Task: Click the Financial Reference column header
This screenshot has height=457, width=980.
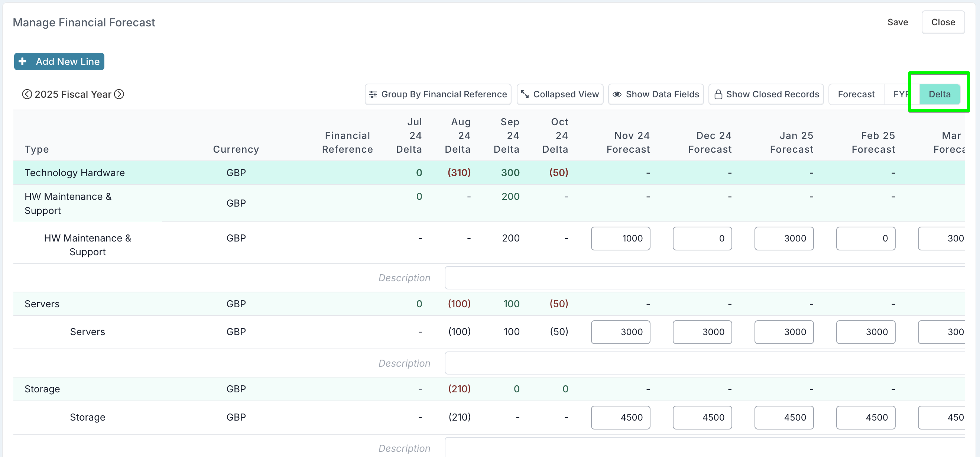Action: (x=347, y=142)
